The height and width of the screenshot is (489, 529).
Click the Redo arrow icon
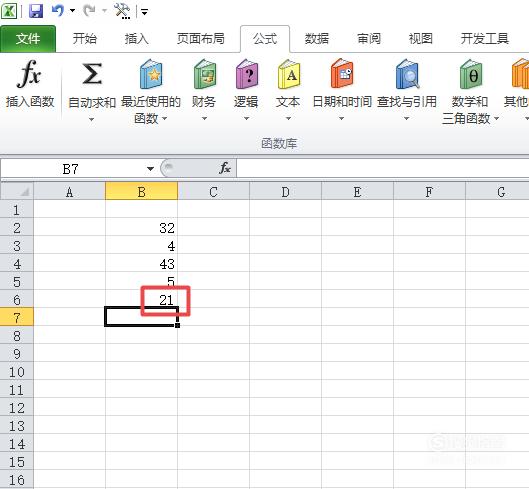pos(90,11)
